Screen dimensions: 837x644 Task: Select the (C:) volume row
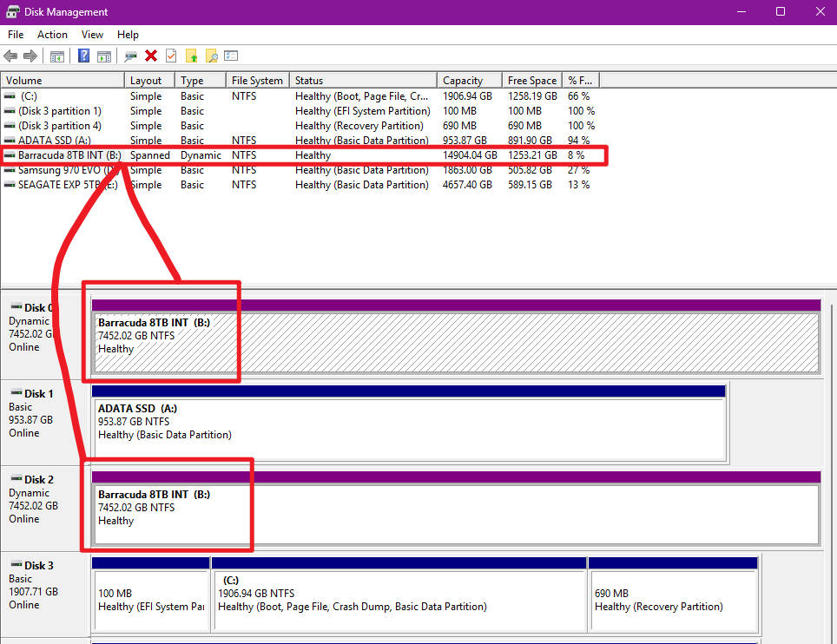pos(299,96)
